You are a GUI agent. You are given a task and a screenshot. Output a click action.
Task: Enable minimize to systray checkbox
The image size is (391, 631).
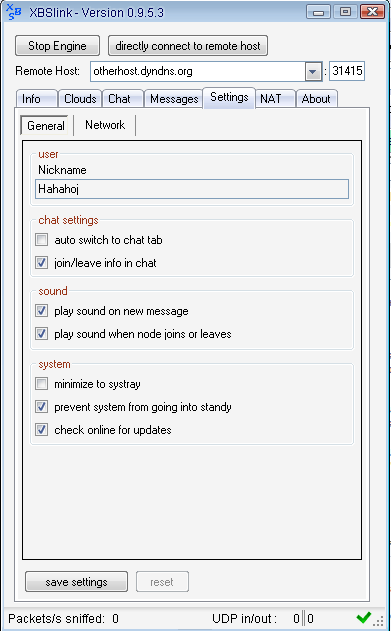(41, 384)
